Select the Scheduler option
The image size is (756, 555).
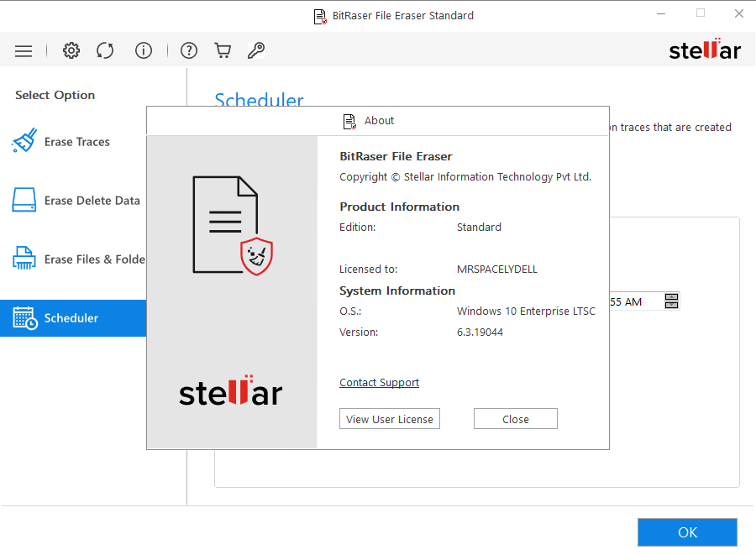[73, 318]
